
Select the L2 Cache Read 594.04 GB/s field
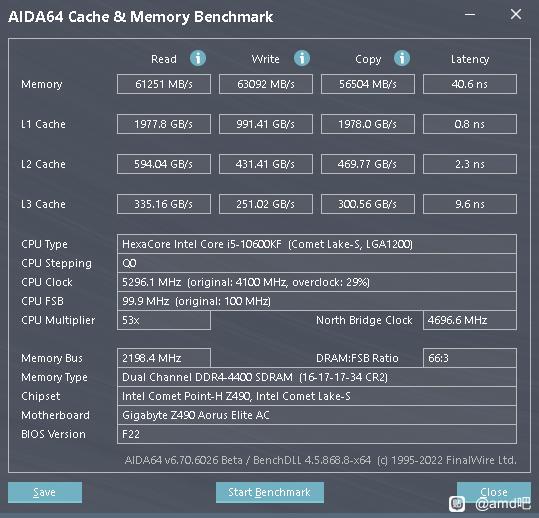tap(164, 164)
